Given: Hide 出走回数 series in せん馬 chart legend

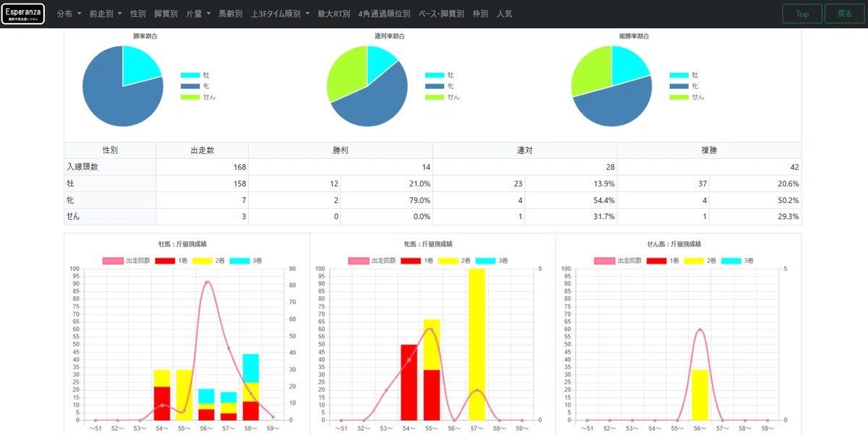Looking at the screenshot, I should point(618,261).
